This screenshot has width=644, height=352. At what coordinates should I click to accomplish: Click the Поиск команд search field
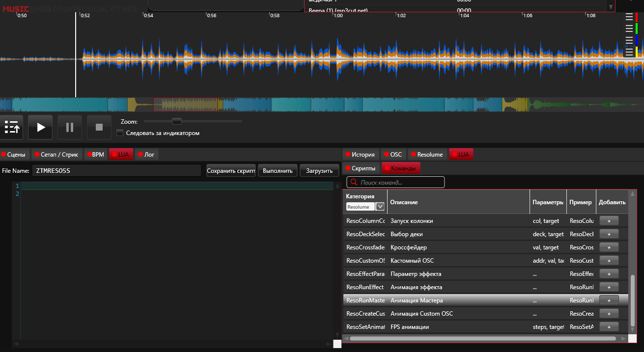click(x=395, y=182)
